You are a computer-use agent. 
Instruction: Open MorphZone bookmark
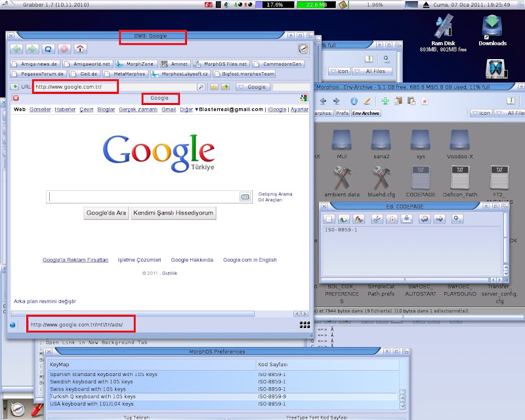pyautogui.click(x=136, y=64)
